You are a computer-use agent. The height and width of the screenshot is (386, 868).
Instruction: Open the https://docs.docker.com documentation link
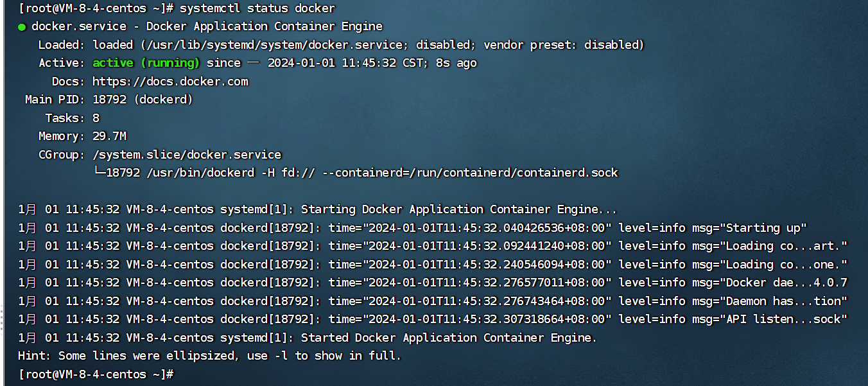click(x=170, y=82)
